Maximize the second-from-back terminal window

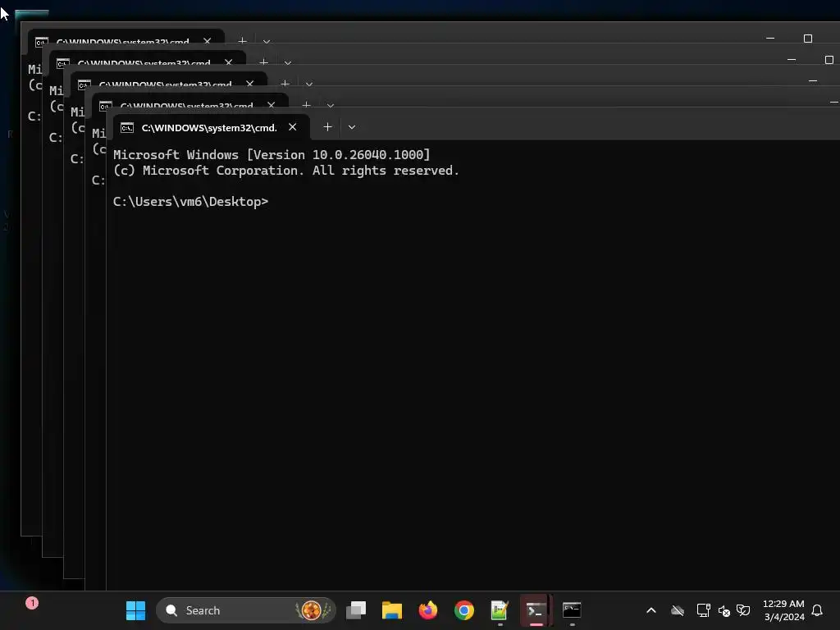tap(829, 60)
